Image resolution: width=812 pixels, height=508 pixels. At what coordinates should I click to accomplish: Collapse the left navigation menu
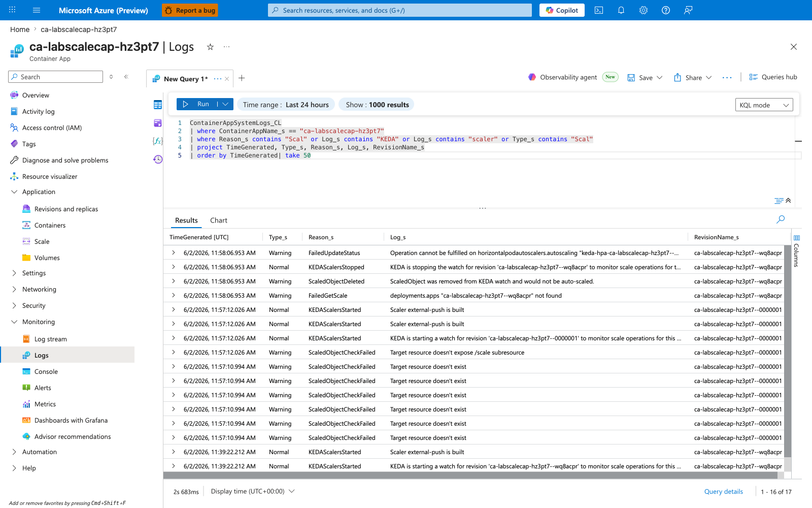[x=126, y=77]
